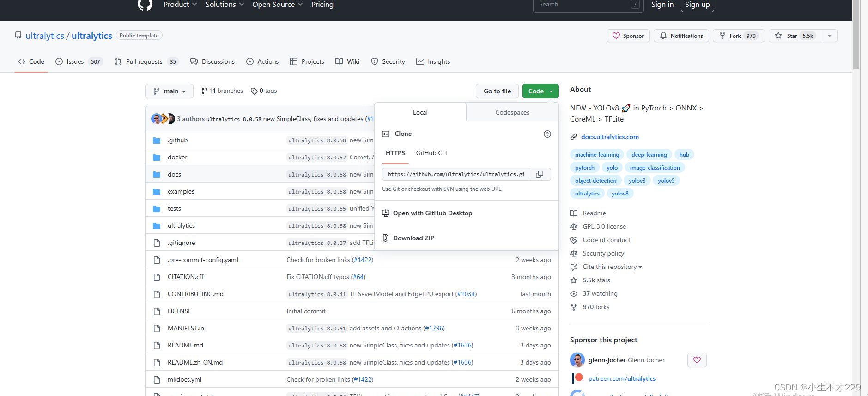Switch to the Codespaces tab
The image size is (868, 396).
[512, 112]
